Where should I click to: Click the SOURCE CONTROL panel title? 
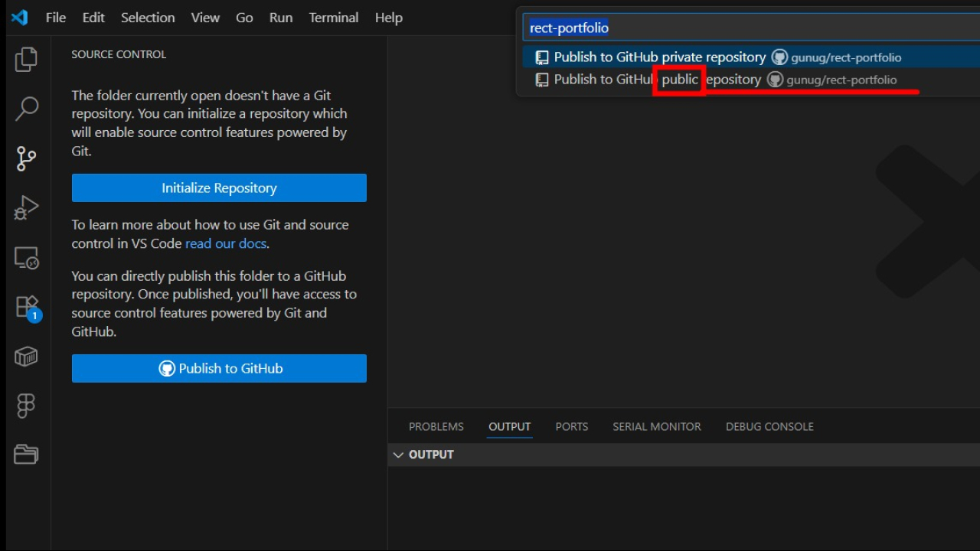(119, 54)
